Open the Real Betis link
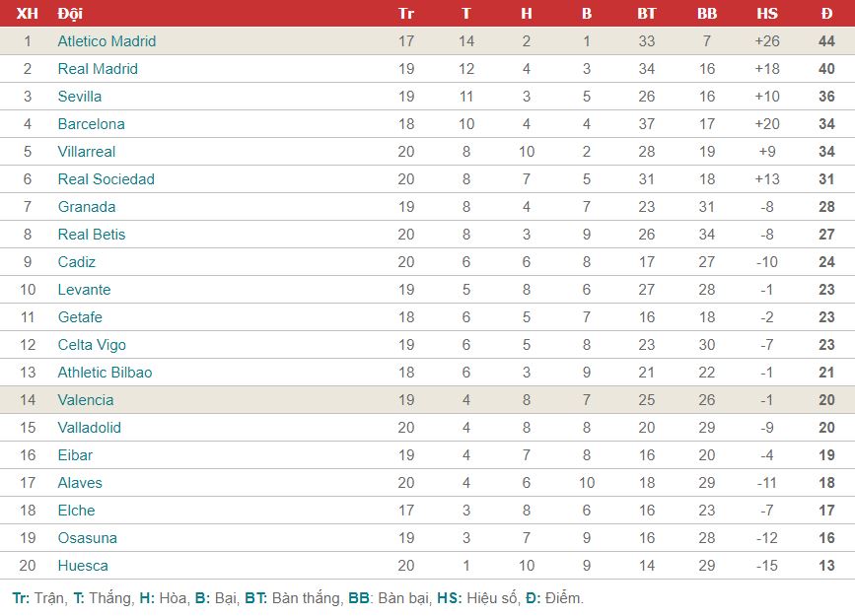855x616 pixels. 92,235
